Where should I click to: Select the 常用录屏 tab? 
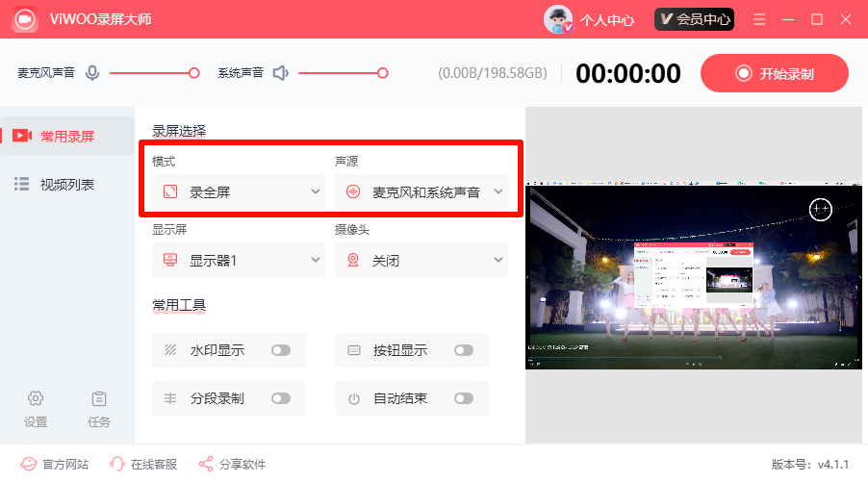coord(67,136)
